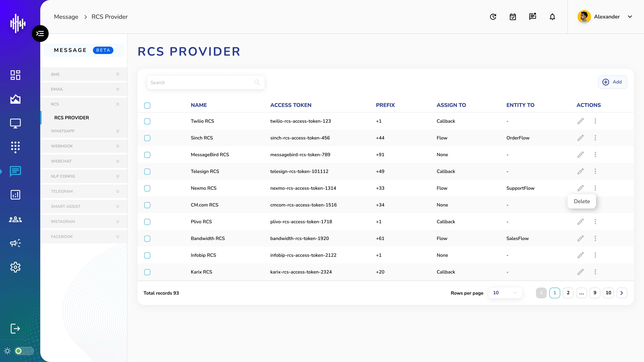The width and height of the screenshot is (644, 362).
Task: Click the NAME column header
Action: (x=199, y=105)
